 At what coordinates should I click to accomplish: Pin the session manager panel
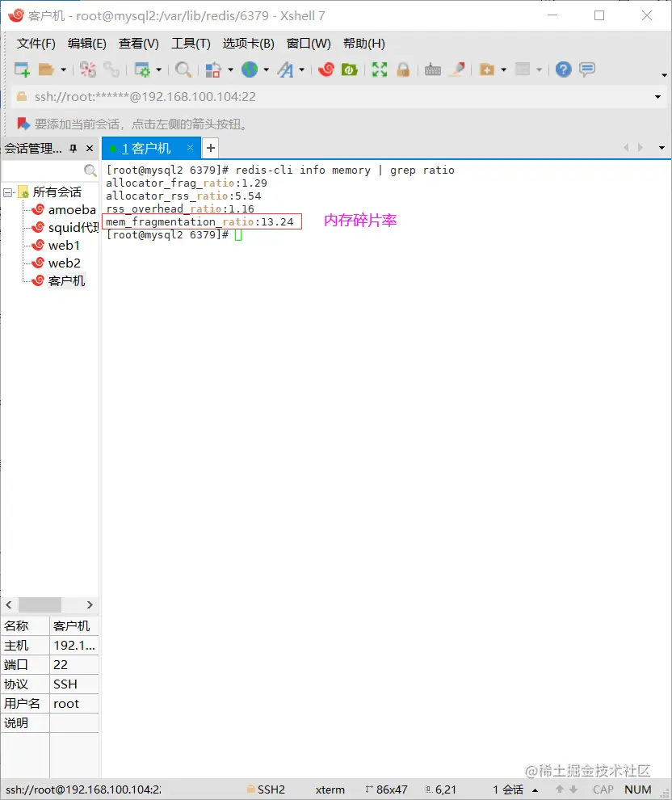tap(73, 149)
